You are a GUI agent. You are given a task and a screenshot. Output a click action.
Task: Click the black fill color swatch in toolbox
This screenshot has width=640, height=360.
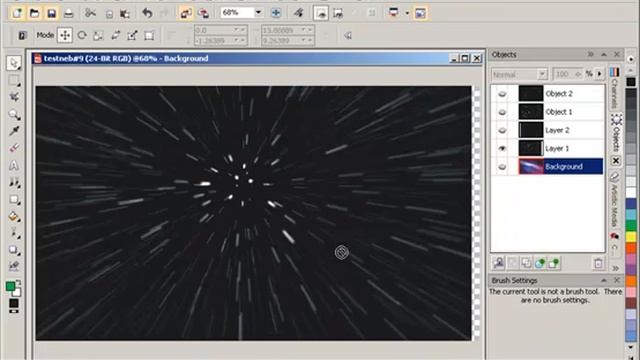pyautogui.click(x=14, y=303)
